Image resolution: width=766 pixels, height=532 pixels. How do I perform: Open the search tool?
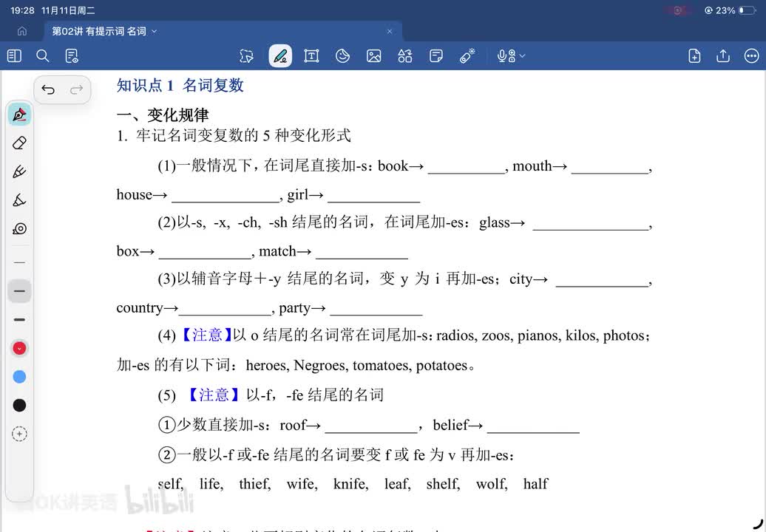[x=42, y=56]
